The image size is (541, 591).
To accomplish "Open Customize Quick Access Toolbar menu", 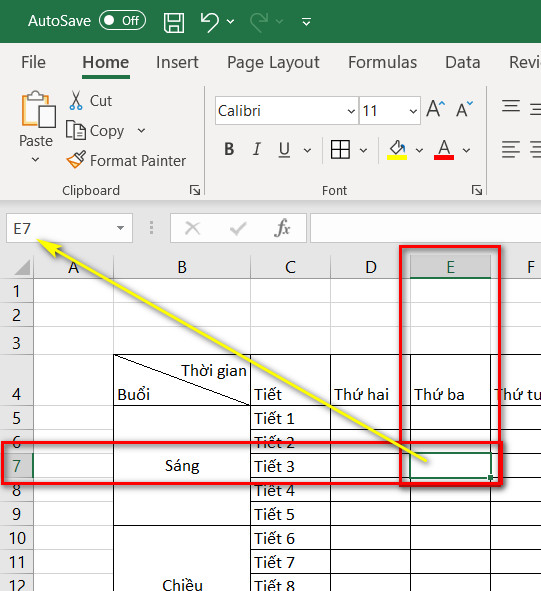I will (307, 22).
